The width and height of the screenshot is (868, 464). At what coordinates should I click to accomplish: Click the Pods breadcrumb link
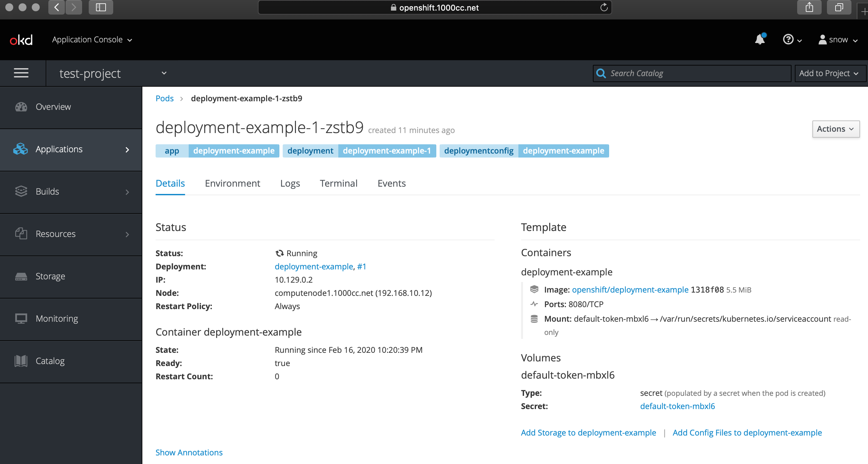pyautogui.click(x=165, y=98)
